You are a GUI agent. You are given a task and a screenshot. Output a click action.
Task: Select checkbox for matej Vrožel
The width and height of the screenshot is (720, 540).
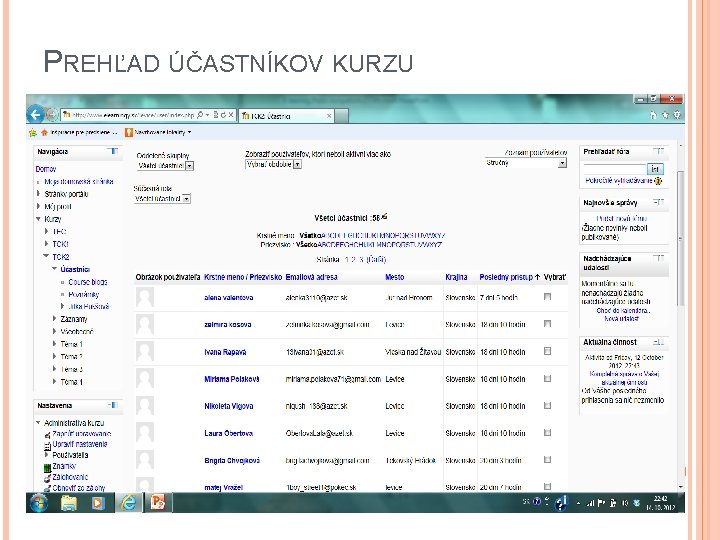tap(547, 486)
